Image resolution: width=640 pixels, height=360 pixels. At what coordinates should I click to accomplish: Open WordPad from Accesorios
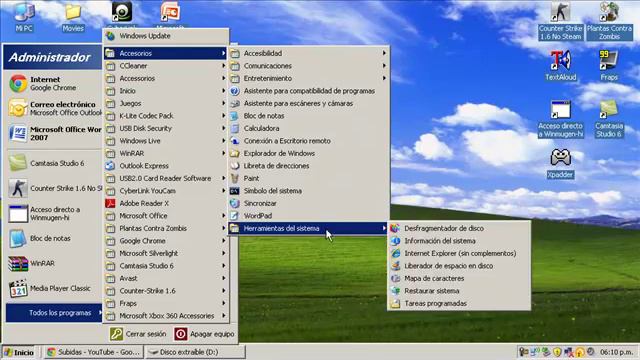(308, 216)
